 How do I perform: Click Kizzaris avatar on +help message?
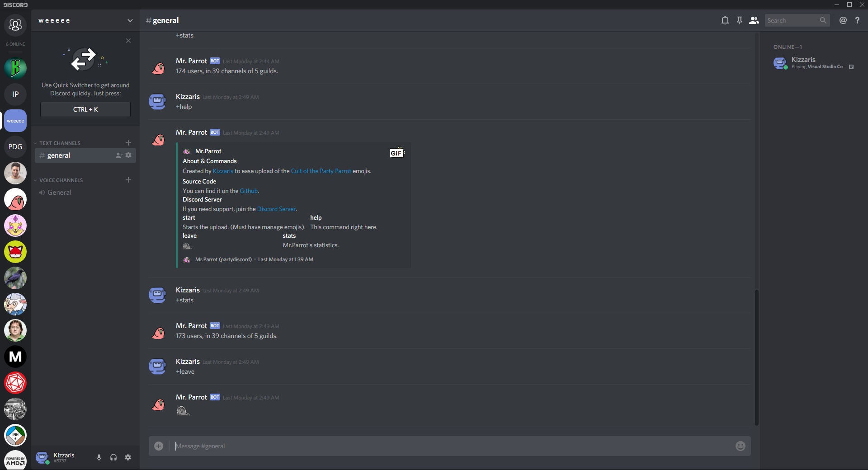point(157,101)
